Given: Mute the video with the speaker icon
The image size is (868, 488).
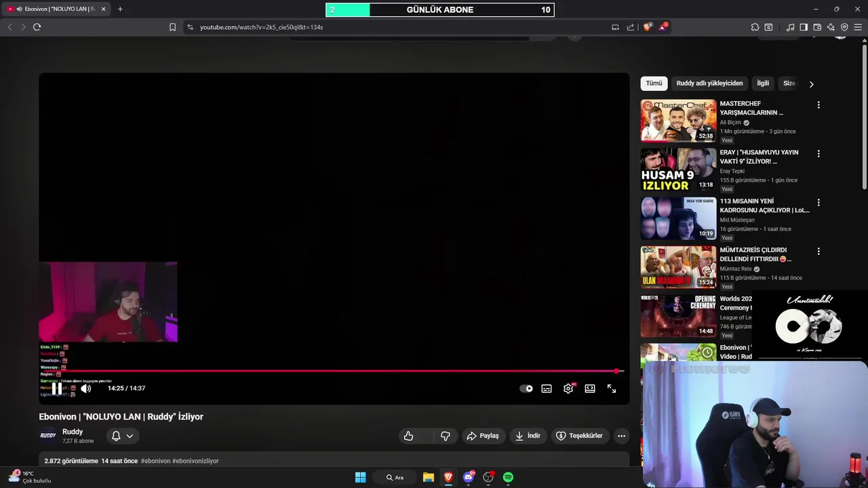Looking at the screenshot, I should 85,388.
